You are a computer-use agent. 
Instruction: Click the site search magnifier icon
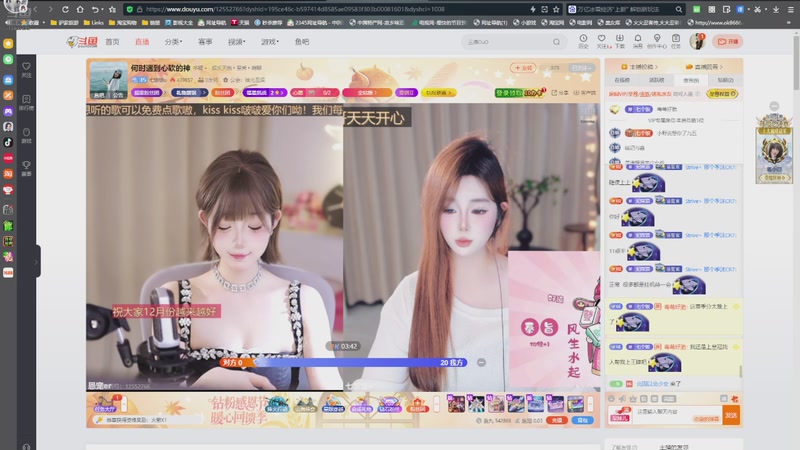(556, 42)
